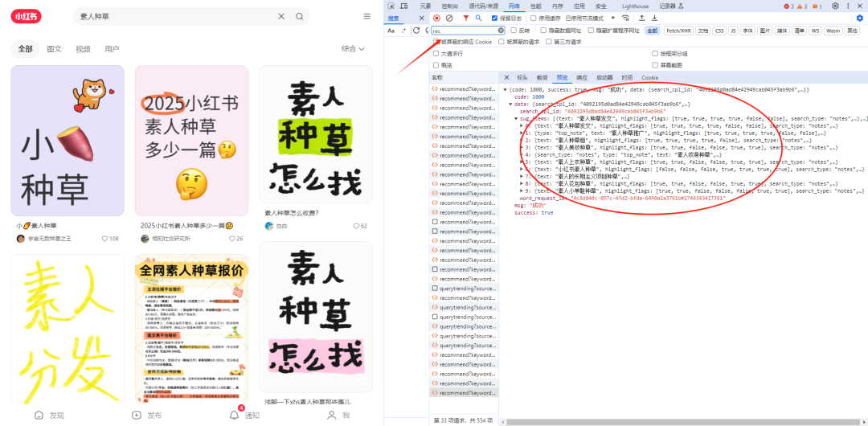Image resolution: width=868 pixels, height=426 pixels.
Task: Enable 被屏蔽的请求 checkbox
Action: pos(502,42)
